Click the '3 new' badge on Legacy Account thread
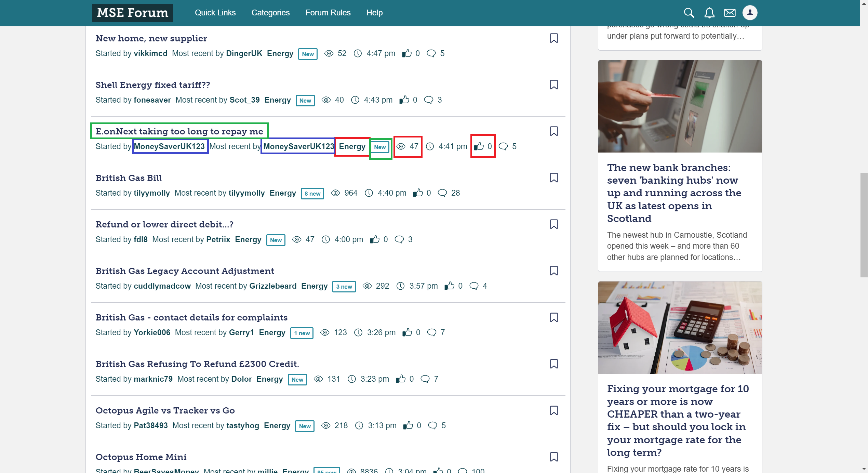The width and height of the screenshot is (868, 473). 344,286
